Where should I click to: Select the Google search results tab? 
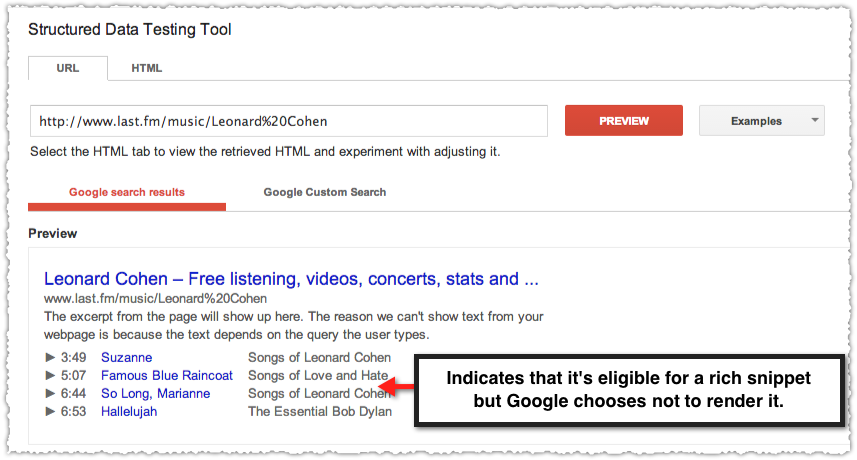coord(127,192)
